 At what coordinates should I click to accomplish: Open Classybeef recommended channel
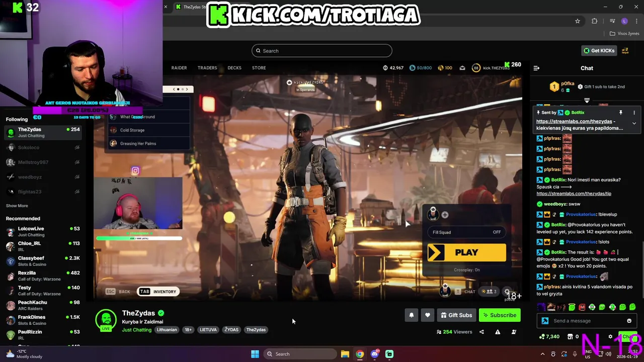tap(43, 261)
